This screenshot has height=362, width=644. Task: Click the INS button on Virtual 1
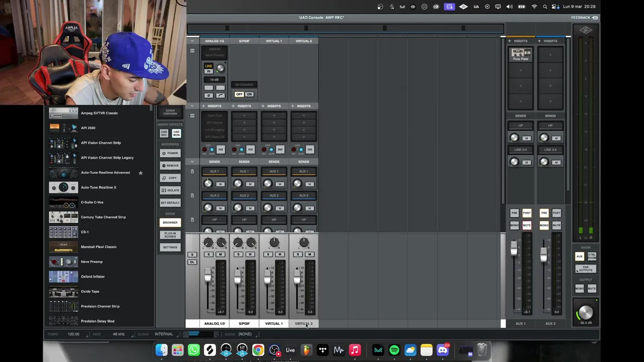click(x=280, y=149)
